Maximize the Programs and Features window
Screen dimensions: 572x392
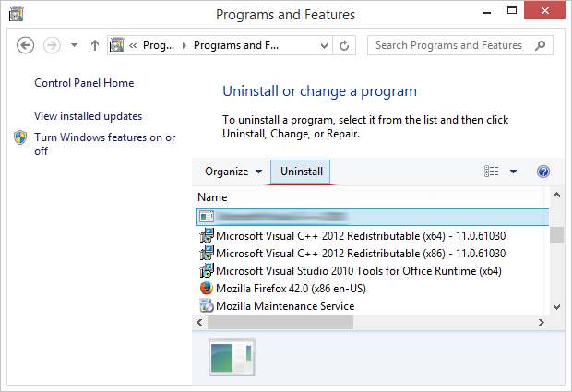click(x=512, y=11)
